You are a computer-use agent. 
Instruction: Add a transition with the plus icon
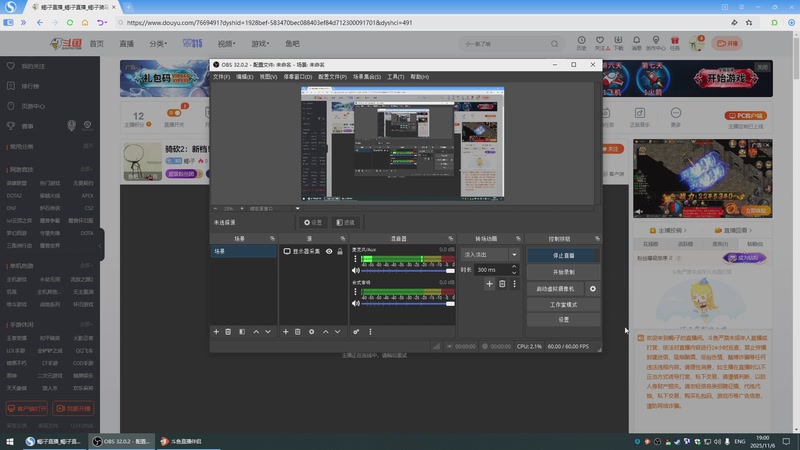[x=489, y=284]
